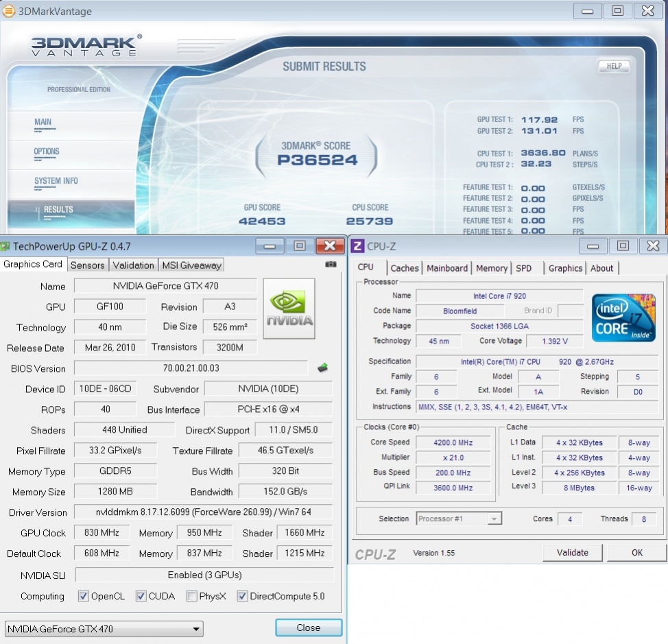668x644 pixels.
Task: Click the GPU Clock value 830 MHz
Action: (102, 532)
